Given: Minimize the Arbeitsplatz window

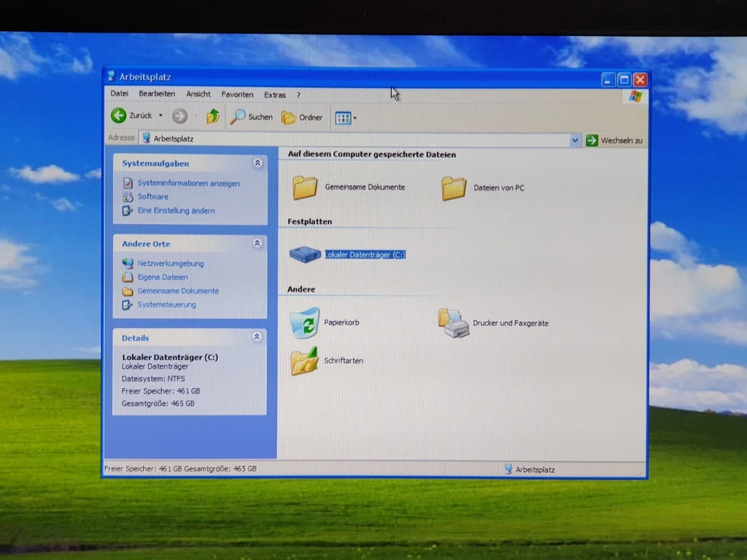Looking at the screenshot, I should [608, 80].
